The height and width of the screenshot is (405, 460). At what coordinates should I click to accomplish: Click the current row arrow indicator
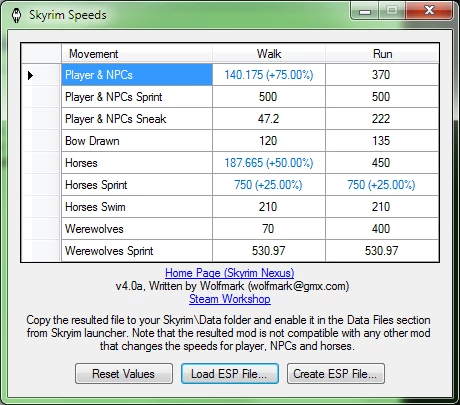pos(30,75)
